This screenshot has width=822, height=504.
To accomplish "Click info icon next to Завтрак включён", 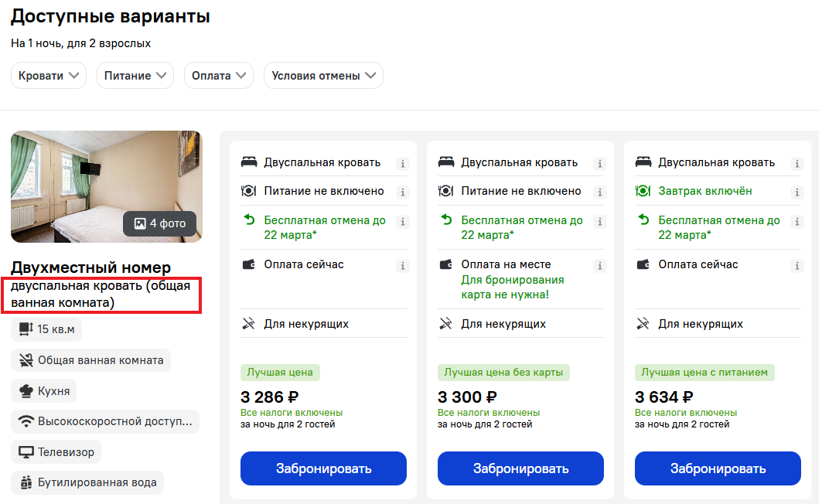I will (796, 192).
